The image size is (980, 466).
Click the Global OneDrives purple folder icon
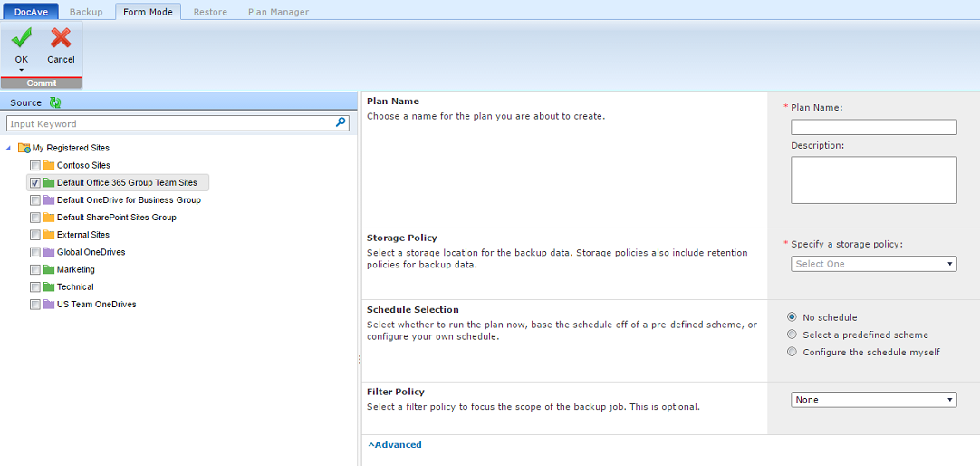tap(49, 252)
